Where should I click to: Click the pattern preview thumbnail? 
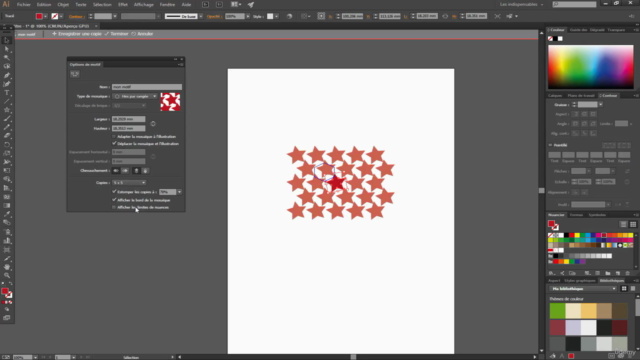[170, 102]
